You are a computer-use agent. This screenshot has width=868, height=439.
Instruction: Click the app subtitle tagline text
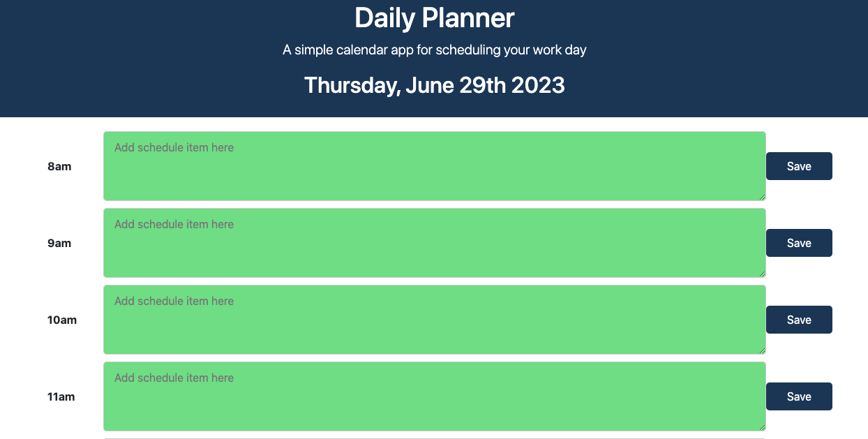[434, 50]
